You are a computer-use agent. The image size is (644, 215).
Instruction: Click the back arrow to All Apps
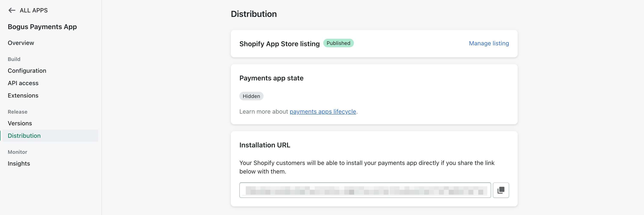[12, 10]
